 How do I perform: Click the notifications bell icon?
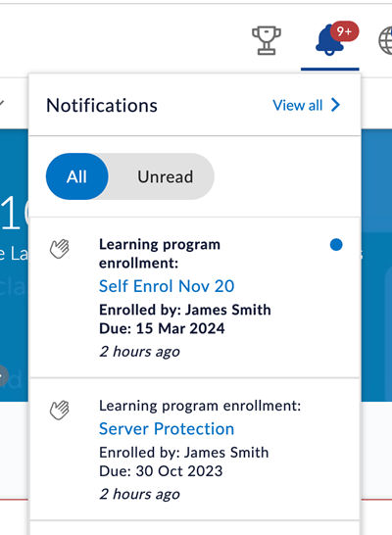click(x=329, y=40)
